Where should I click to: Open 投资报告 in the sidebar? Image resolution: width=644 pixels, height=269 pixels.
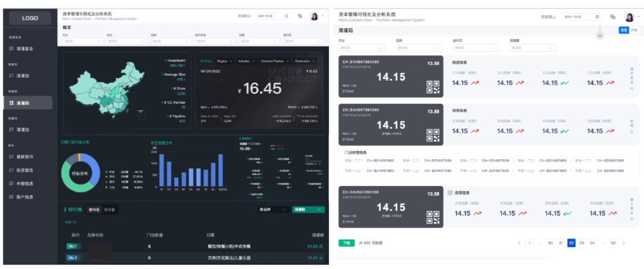pos(26,170)
